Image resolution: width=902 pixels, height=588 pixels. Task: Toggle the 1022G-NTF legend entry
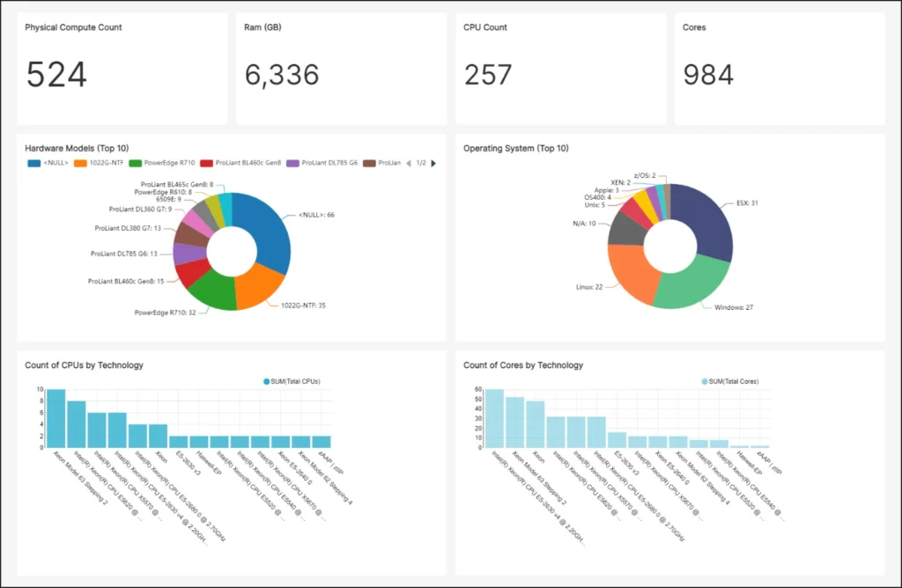98,163
